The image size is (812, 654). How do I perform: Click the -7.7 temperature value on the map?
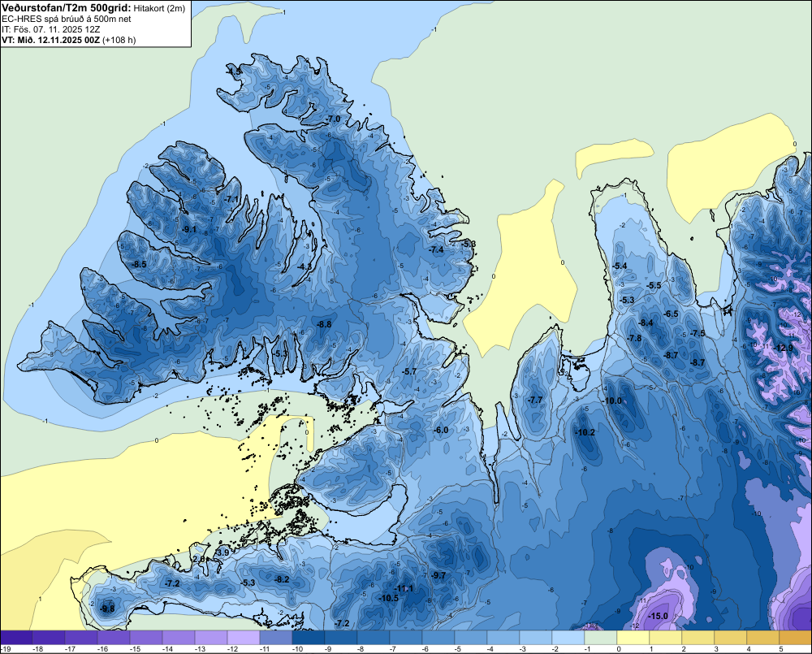(x=535, y=400)
